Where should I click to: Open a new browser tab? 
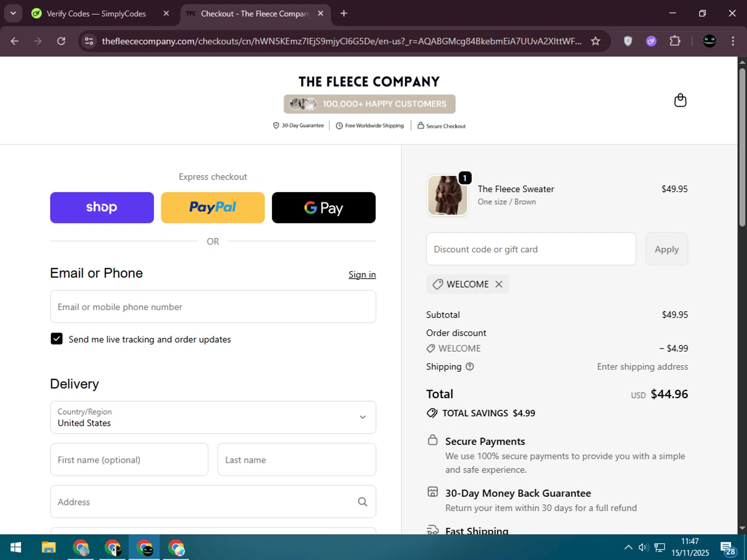point(344,13)
